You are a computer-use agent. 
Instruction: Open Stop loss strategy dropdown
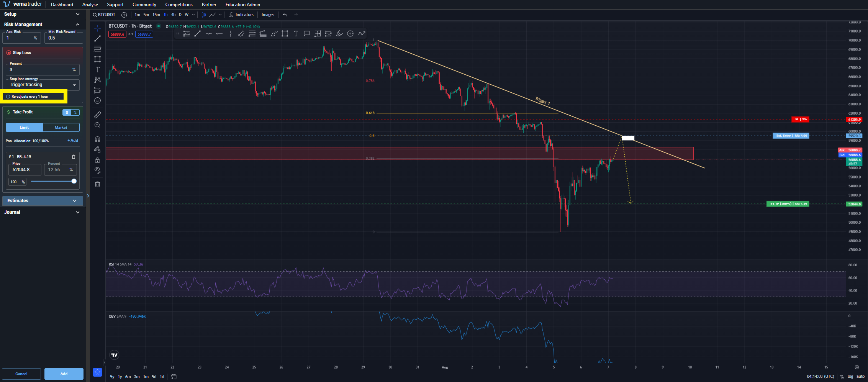pyautogui.click(x=43, y=85)
